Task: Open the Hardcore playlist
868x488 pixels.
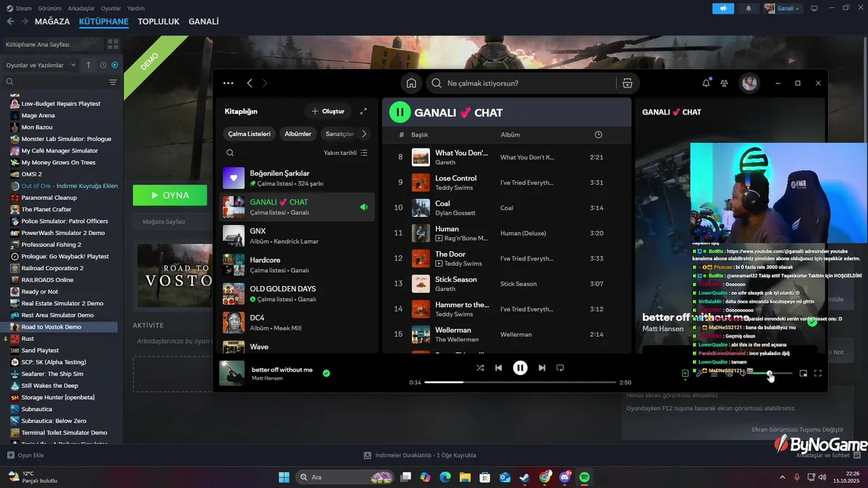Action: (x=297, y=265)
